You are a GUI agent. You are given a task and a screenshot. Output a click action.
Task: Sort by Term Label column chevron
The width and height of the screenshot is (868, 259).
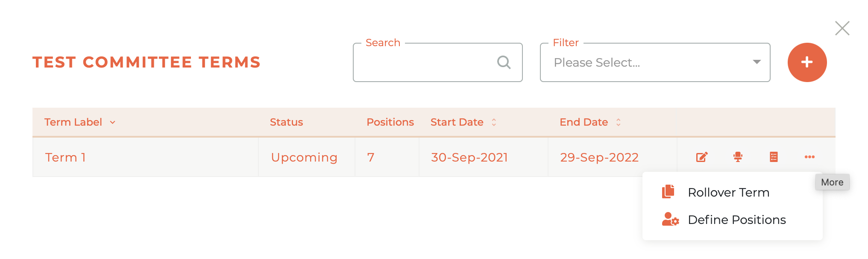(113, 123)
